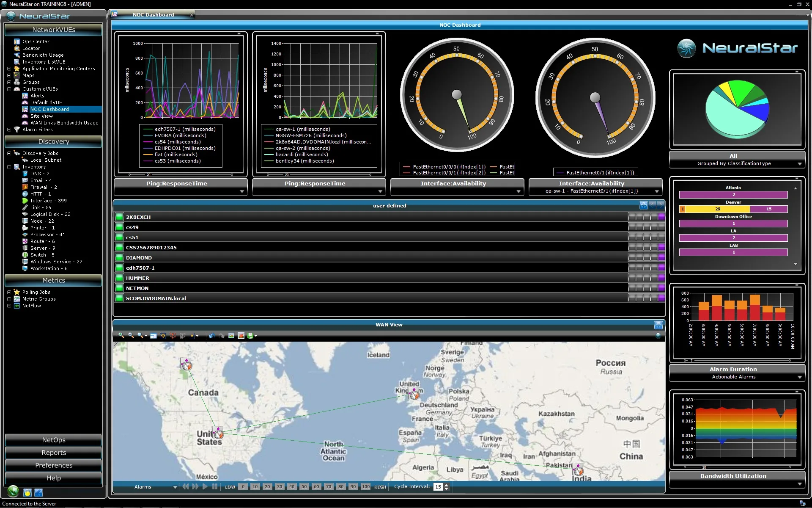
Task: Click the red network layout icon in WAN toolbar
Action: coord(173,336)
